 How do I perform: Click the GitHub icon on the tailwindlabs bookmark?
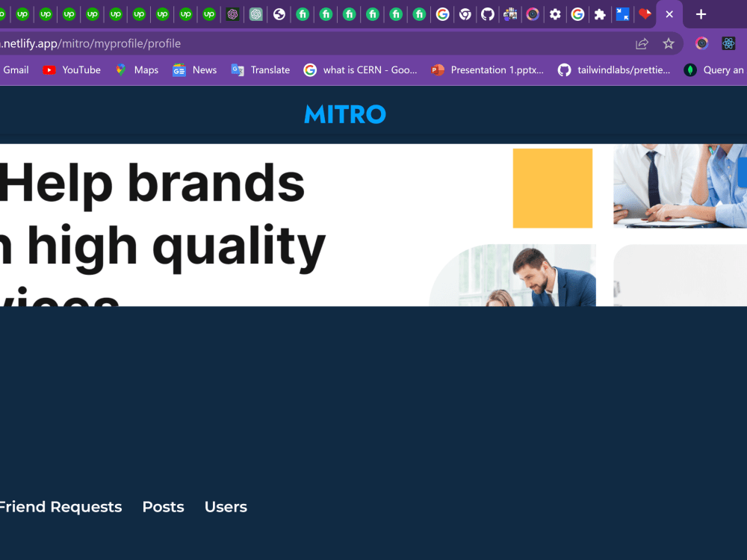(565, 69)
